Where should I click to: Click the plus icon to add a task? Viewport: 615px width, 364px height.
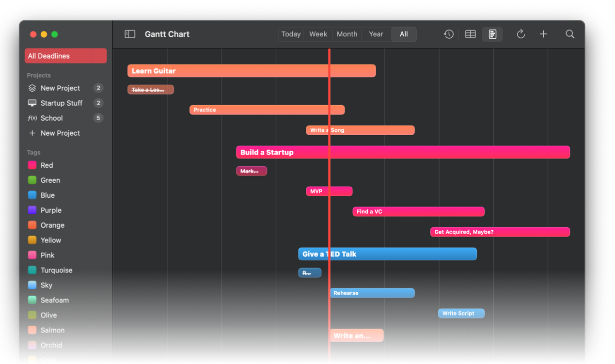[x=543, y=34]
